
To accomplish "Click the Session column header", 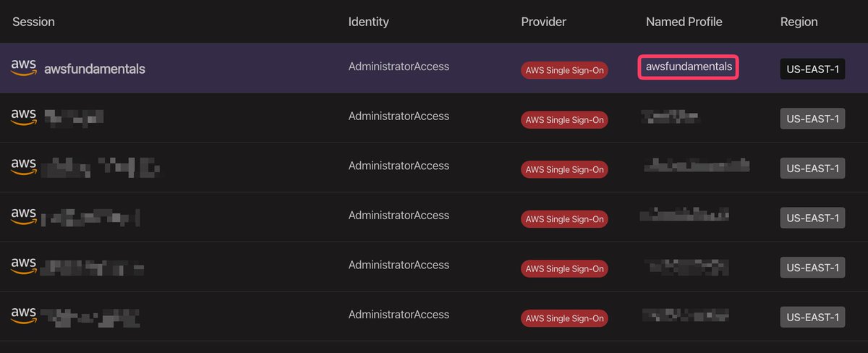I will (x=33, y=22).
